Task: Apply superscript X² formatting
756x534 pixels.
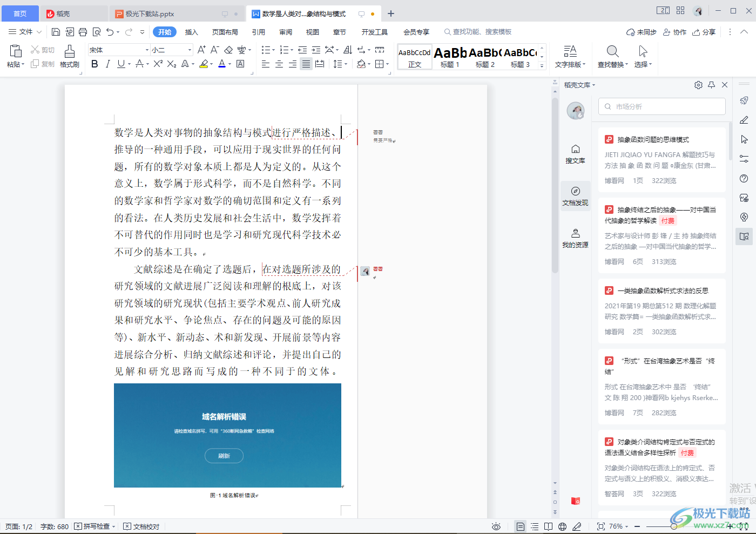Action: (x=158, y=64)
